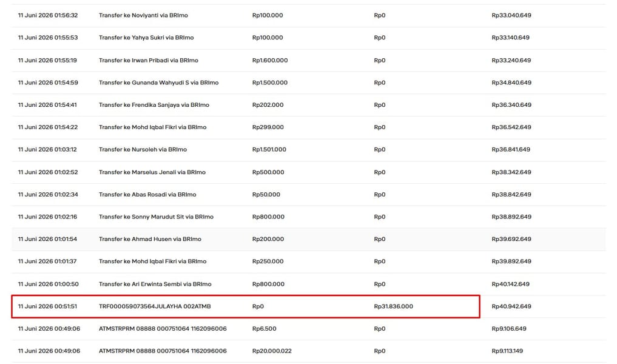Click debit amount Rp250.000

[268, 261]
